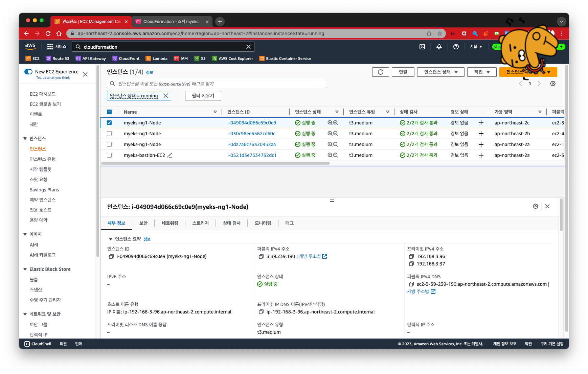Screen dimensions: 588x374
Task: Sort by the instance type column
Action: tap(388, 112)
